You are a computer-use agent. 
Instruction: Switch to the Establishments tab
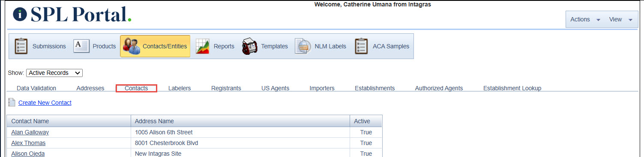(374, 88)
